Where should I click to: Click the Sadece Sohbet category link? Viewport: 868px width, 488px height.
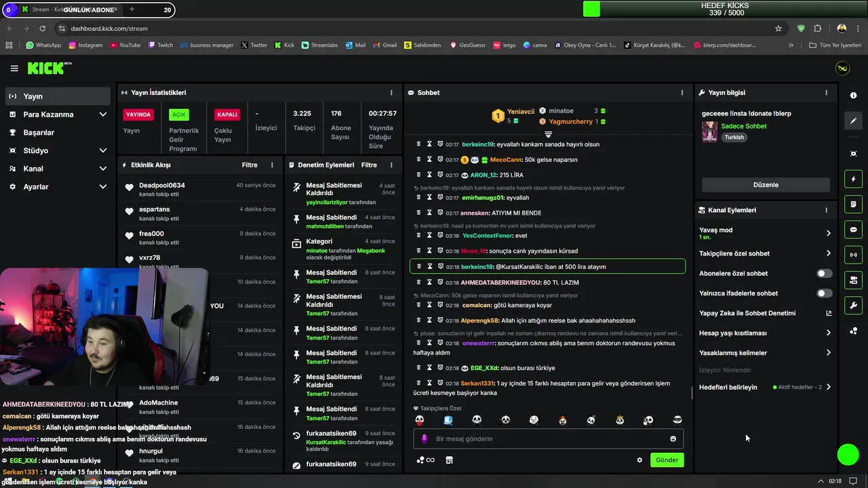click(x=744, y=126)
